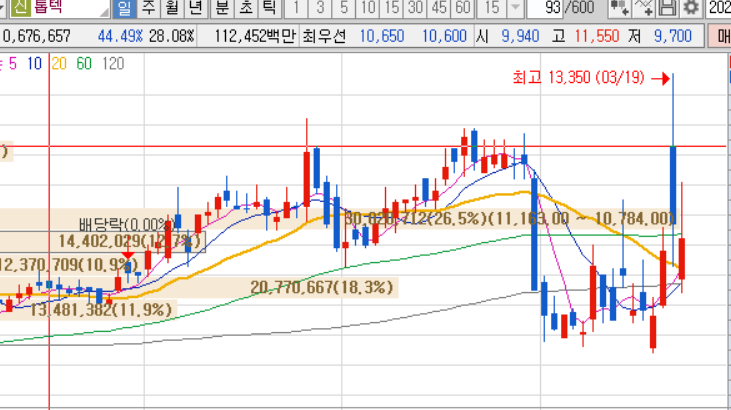Screen dimensions: 731x410
Task: Open chart settings gear icon
Action: click(x=691, y=7)
